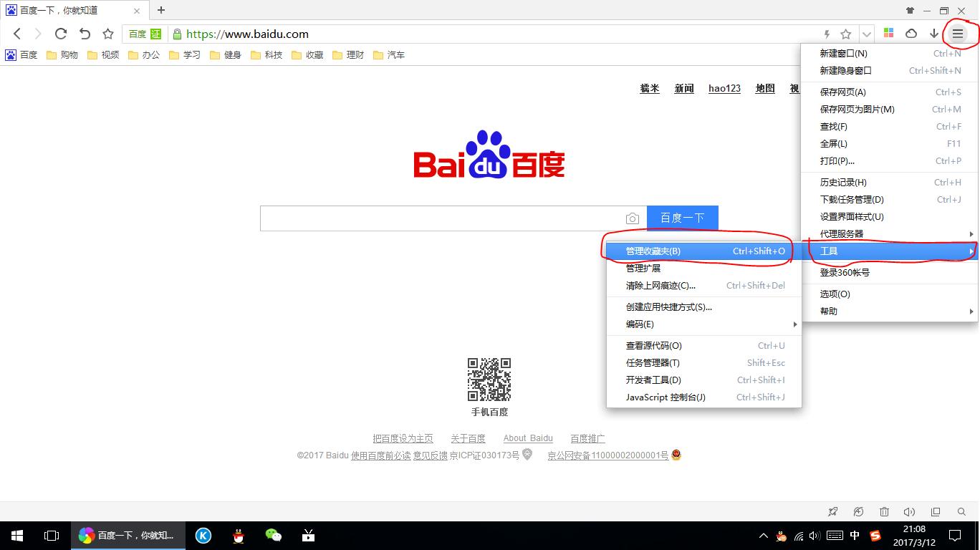Click the magnifier zoom icon in status bar
This screenshot has height=550, width=980.
961,512
